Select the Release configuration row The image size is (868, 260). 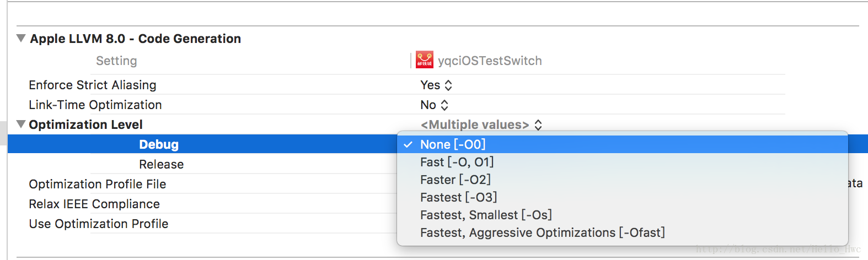161,164
